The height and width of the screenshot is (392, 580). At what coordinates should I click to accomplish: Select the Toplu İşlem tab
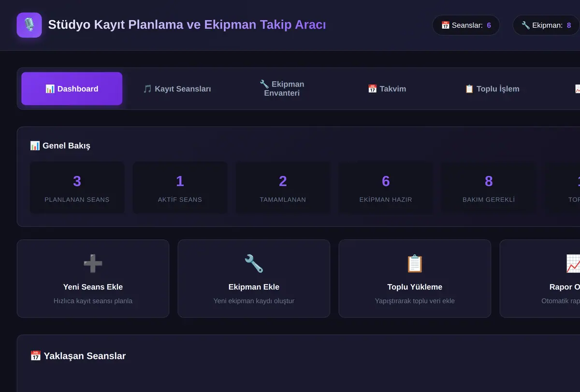(x=492, y=88)
